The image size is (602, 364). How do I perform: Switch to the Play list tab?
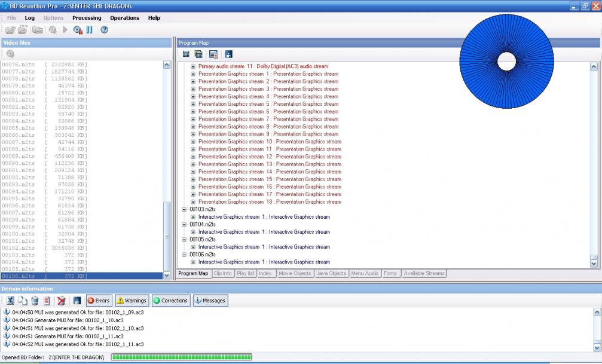(246, 273)
